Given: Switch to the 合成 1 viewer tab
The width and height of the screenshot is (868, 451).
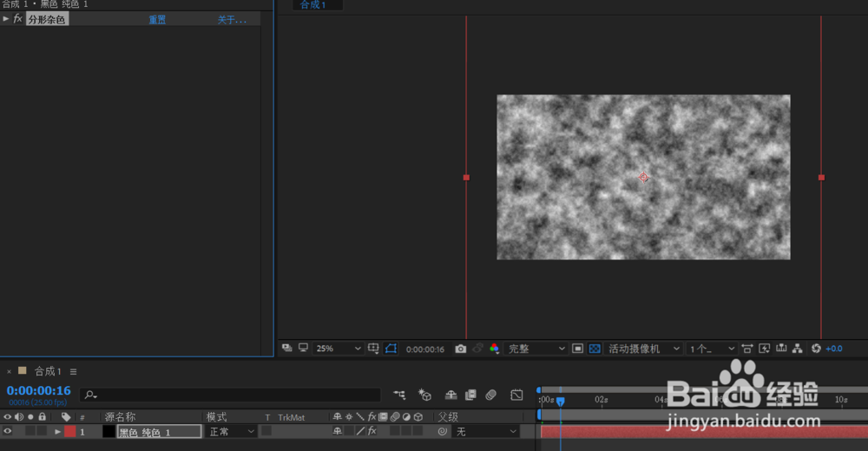Looking at the screenshot, I should click(313, 5).
